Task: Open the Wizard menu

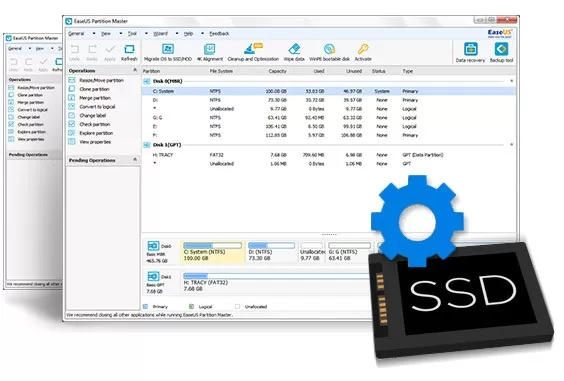Action: click(160, 33)
